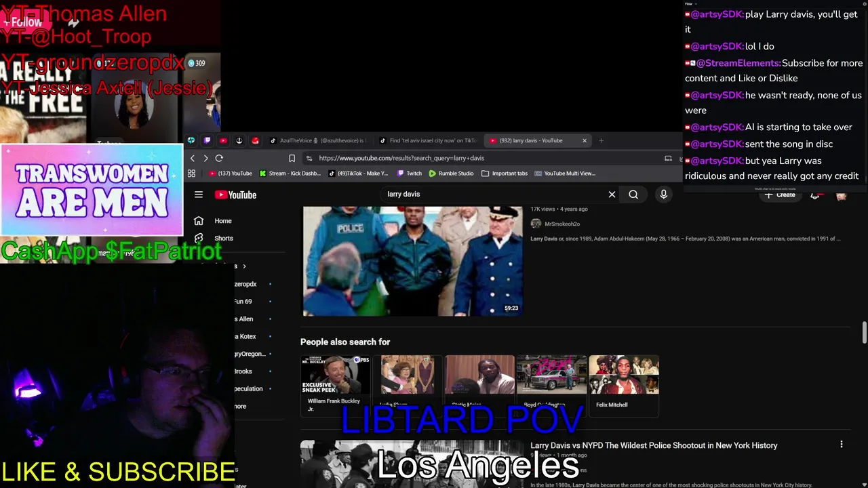This screenshot has height=488, width=868.
Task: Go back in browser history
Action: pos(193,158)
